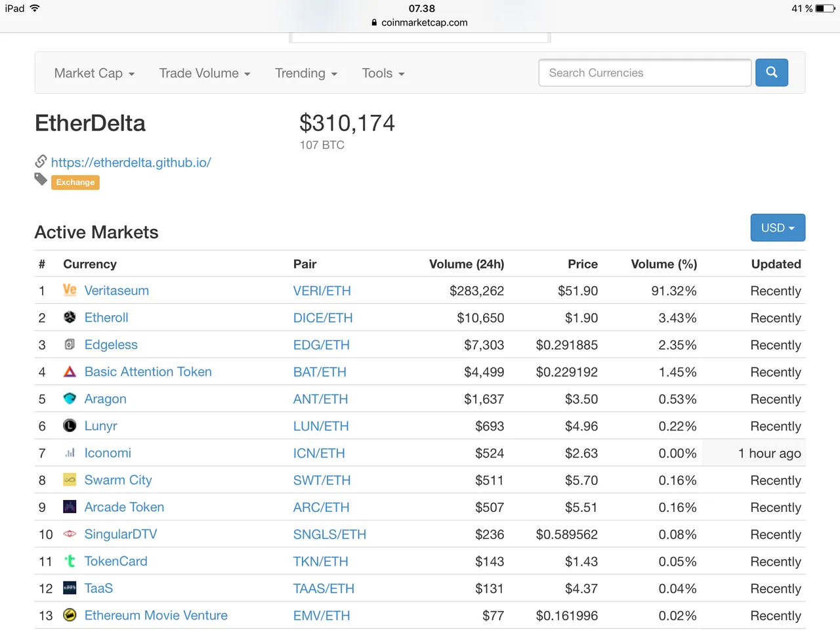Open the Edgeless currency link
The image size is (840, 630).
tap(111, 345)
